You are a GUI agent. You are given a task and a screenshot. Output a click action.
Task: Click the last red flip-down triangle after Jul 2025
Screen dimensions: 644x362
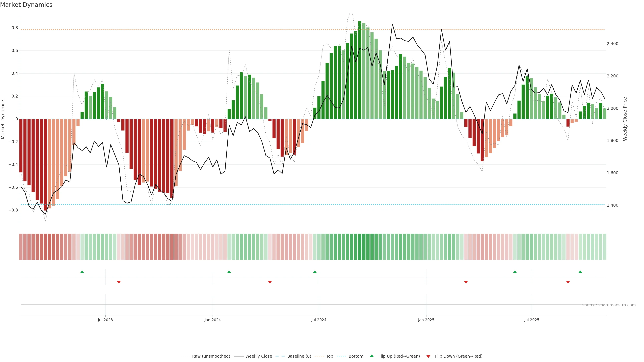coord(568,282)
